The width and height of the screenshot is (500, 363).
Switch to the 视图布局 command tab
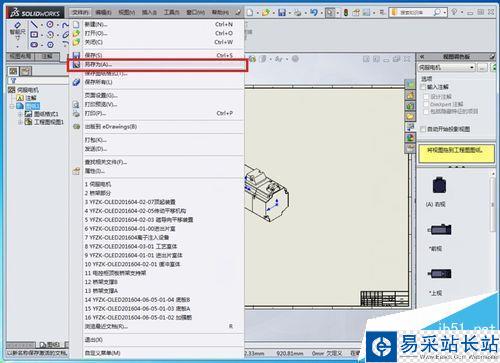[20, 56]
